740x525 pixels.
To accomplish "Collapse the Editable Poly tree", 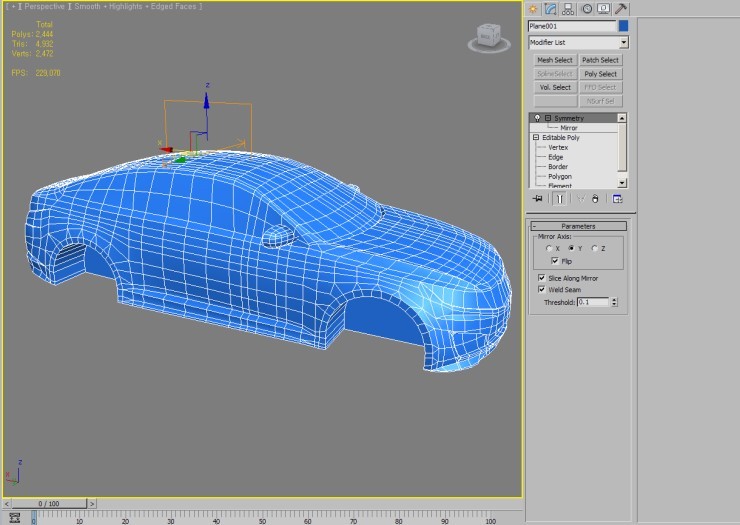I will click(536, 137).
